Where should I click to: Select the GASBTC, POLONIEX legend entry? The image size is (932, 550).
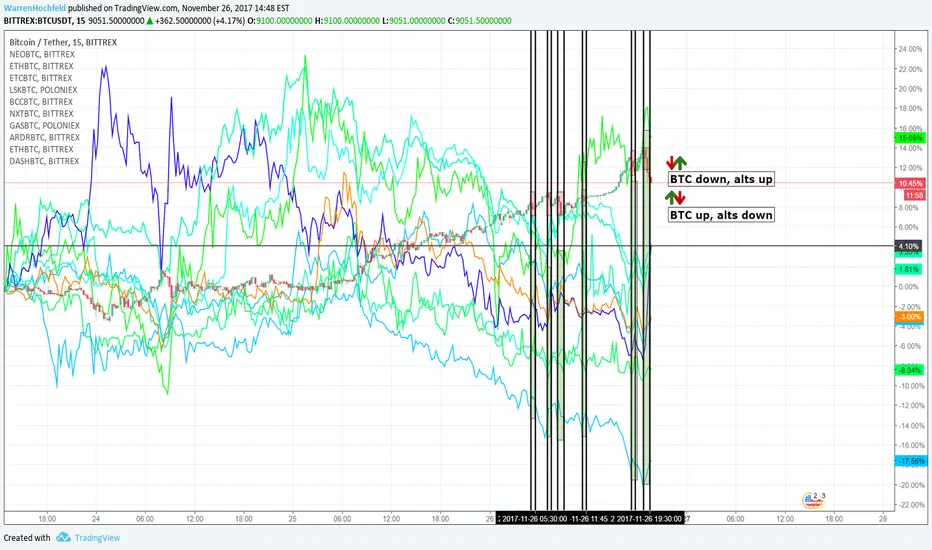(45, 125)
